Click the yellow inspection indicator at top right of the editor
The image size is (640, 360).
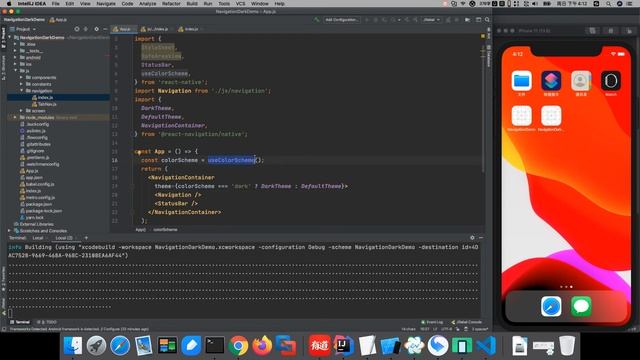(483, 36)
